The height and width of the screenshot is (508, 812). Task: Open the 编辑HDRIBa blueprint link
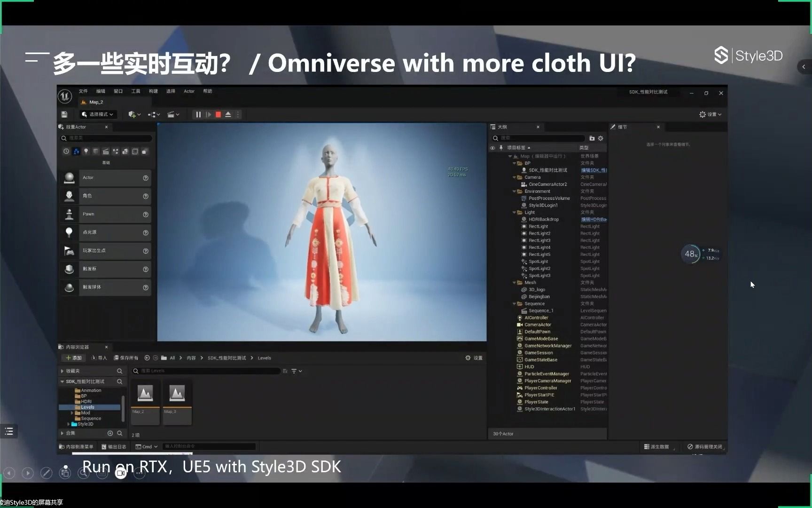click(593, 220)
